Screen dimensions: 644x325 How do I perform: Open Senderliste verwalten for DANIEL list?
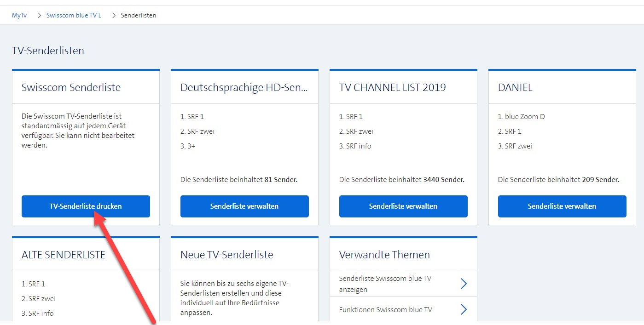[562, 206]
